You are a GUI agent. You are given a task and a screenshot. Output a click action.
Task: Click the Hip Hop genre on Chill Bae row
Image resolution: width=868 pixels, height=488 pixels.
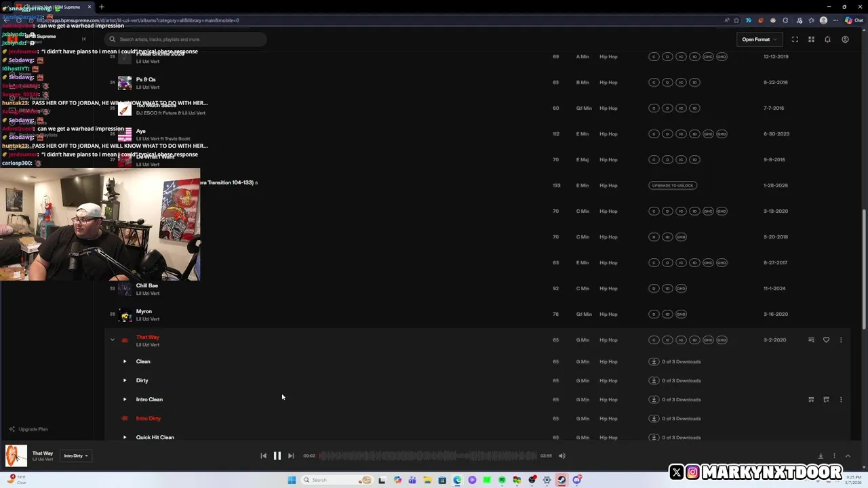[608, 288]
